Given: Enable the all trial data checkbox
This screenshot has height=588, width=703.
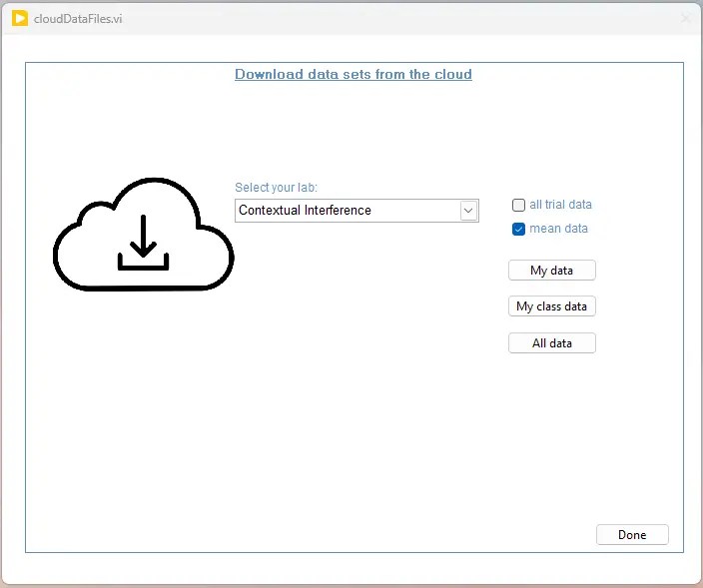Looking at the screenshot, I should pyautogui.click(x=518, y=205).
